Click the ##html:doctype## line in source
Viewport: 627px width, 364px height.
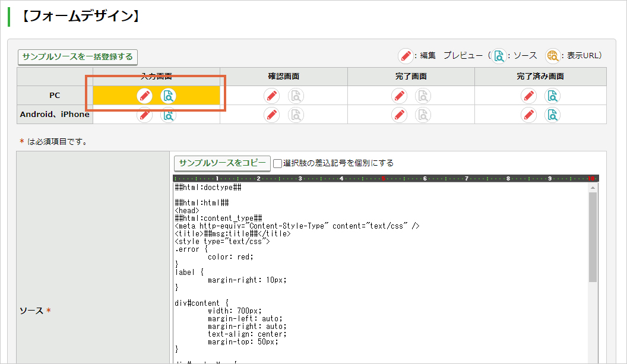(x=208, y=187)
